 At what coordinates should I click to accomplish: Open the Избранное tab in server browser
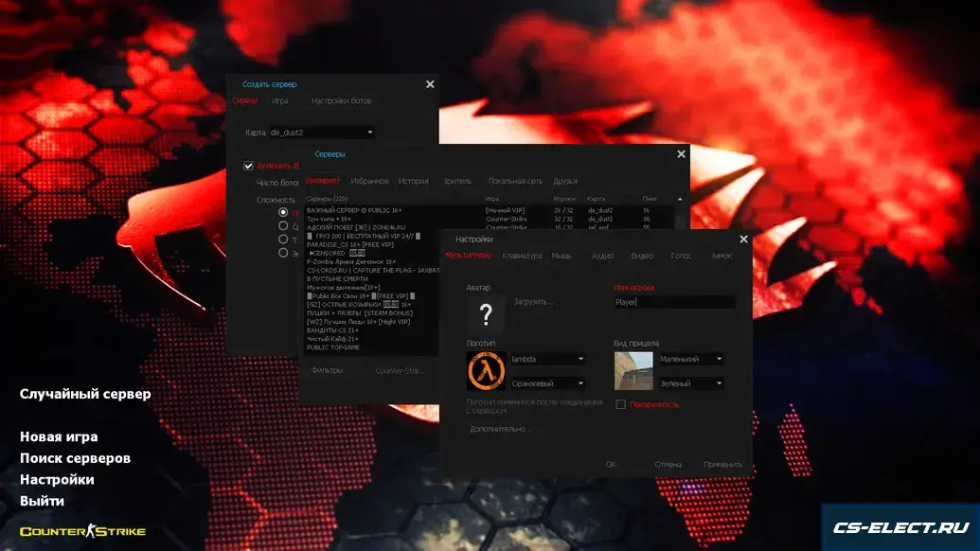(369, 181)
